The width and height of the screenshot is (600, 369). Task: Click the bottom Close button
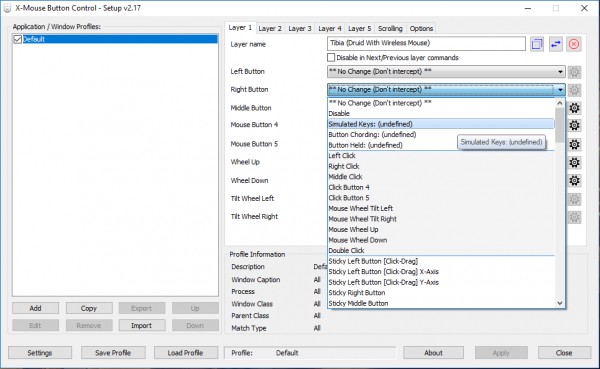pyautogui.click(x=564, y=353)
